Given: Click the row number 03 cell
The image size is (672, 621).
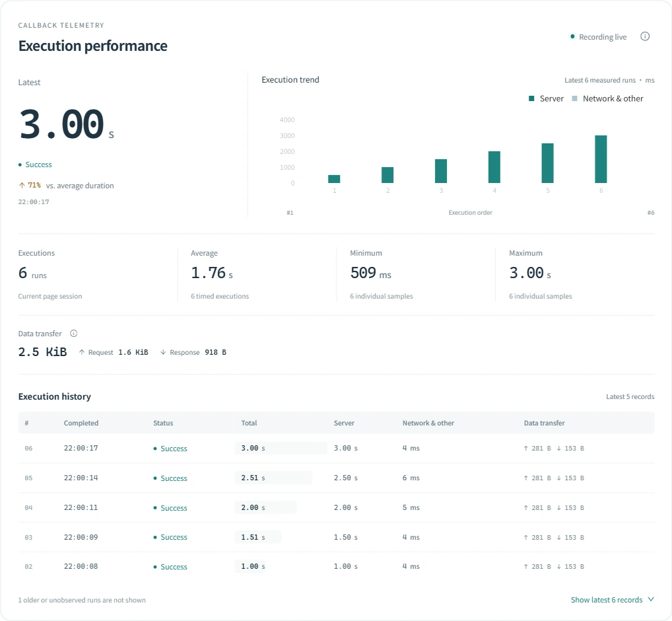Looking at the screenshot, I should point(28,537).
